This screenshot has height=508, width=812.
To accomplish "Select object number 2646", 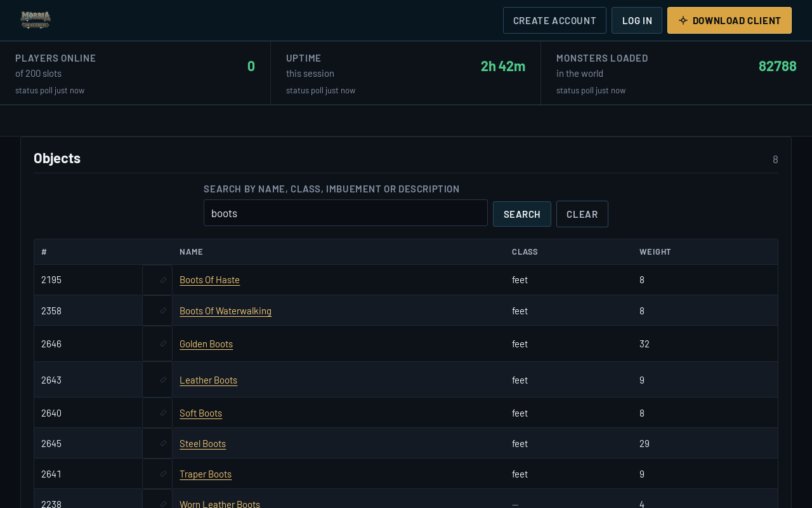I will pos(51,344).
